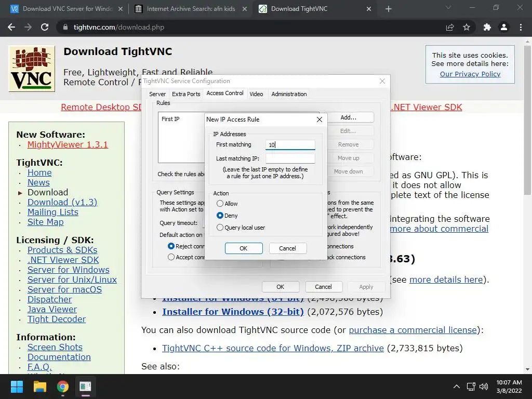The width and height of the screenshot is (532, 399).
Task: Click the volume speaker tray icon
Action: 484,387
